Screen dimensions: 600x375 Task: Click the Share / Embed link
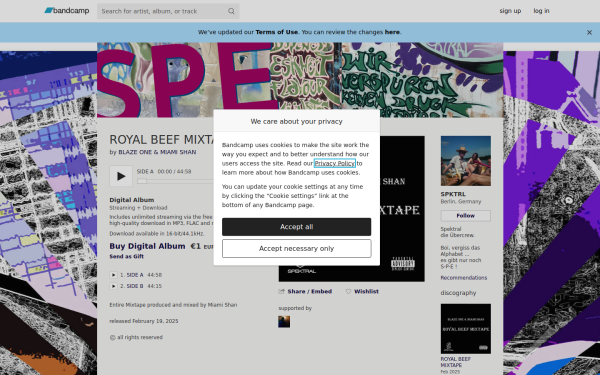point(305,291)
